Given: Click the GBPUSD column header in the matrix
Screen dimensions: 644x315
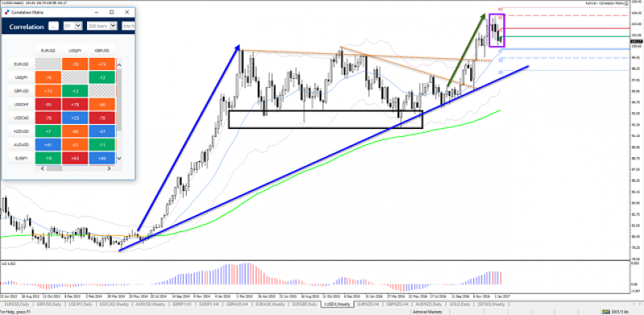Looking at the screenshot, I should point(102,51).
